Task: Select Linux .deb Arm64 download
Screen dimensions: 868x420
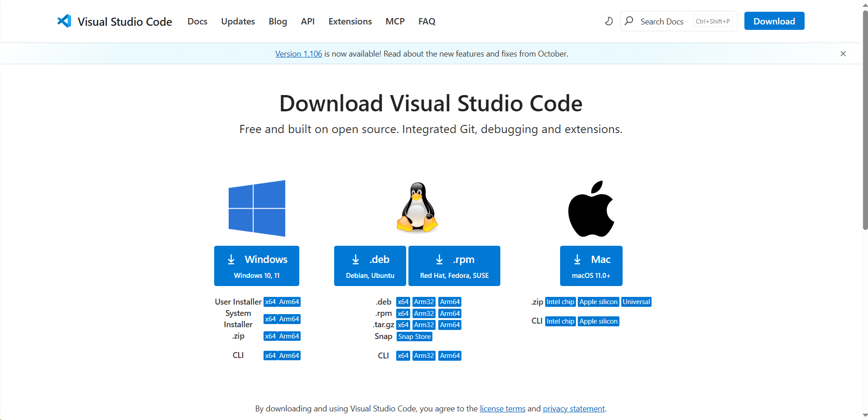Action: tap(450, 302)
